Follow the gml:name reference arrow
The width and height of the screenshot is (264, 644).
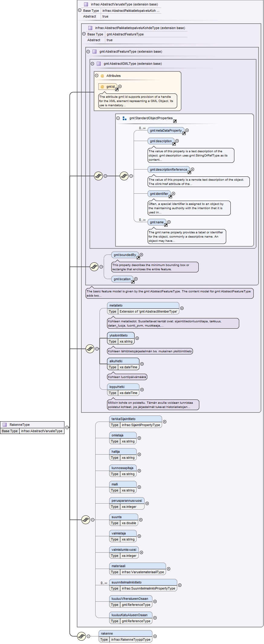[166, 225]
